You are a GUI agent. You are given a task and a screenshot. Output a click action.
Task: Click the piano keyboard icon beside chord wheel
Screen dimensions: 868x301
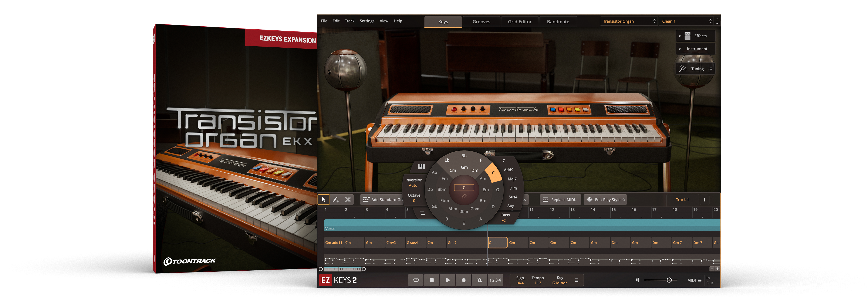point(421,166)
